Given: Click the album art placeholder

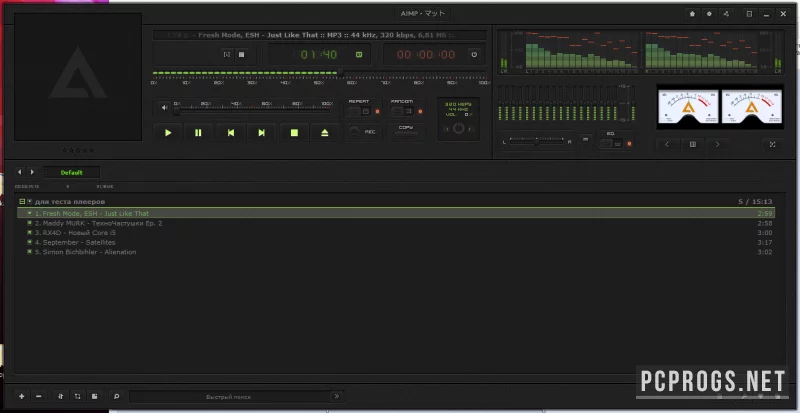Looking at the screenshot, I should click(x=78, y=77).
